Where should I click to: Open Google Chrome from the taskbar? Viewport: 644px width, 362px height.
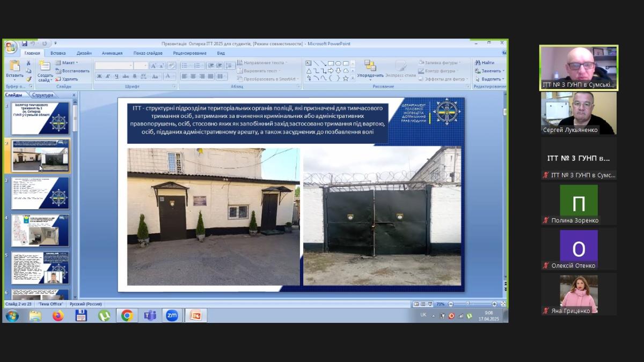[x=127, y=315]
